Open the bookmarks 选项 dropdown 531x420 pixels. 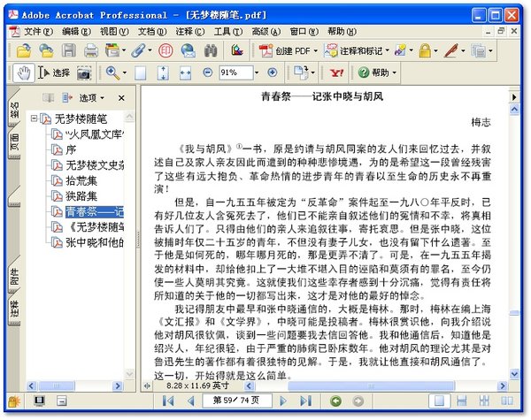(91, 98)
